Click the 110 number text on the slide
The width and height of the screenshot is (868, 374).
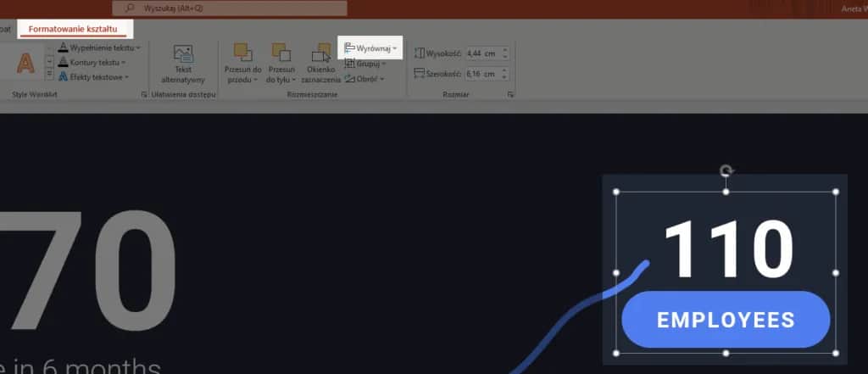coord(728,248)
